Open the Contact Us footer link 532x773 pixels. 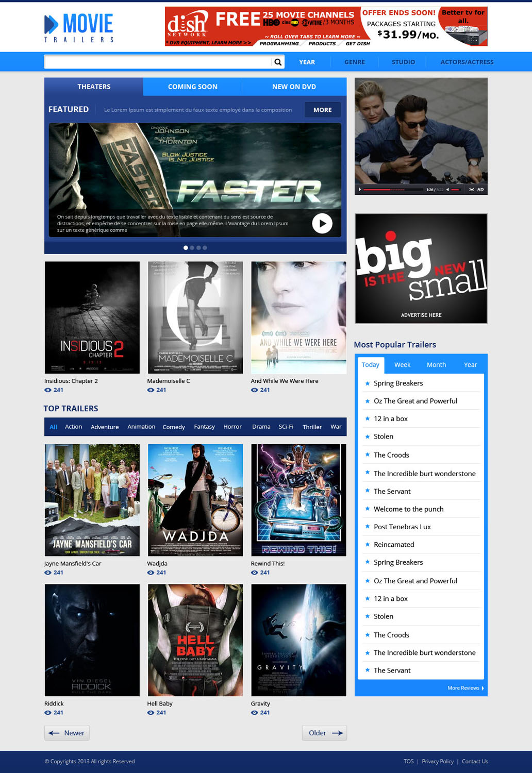point(475,762)
